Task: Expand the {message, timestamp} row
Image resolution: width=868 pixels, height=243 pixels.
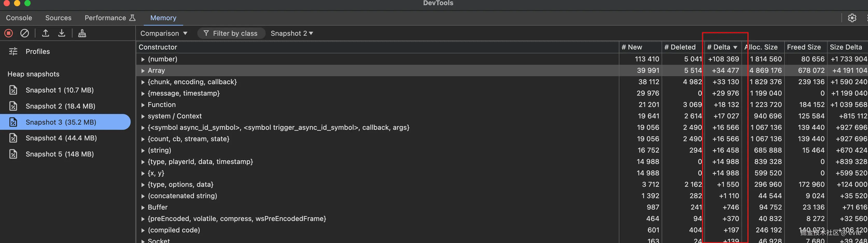Action: click(x=143, y=94)
